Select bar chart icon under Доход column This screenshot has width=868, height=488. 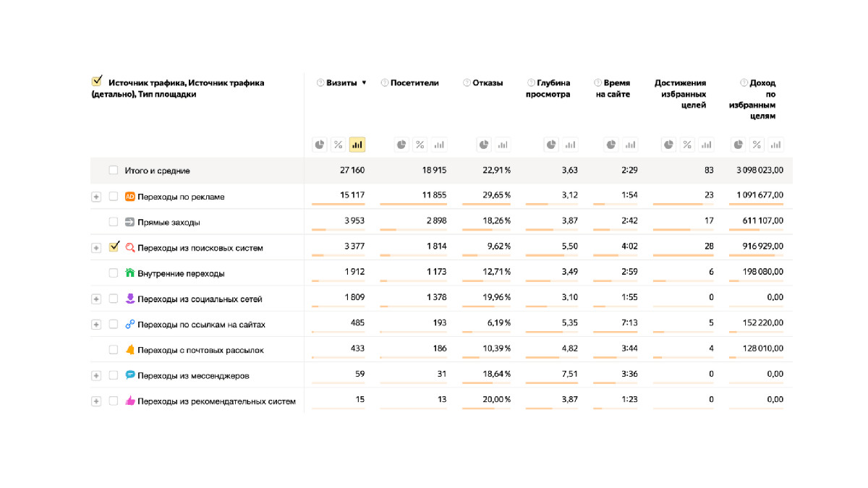(775, 145)
